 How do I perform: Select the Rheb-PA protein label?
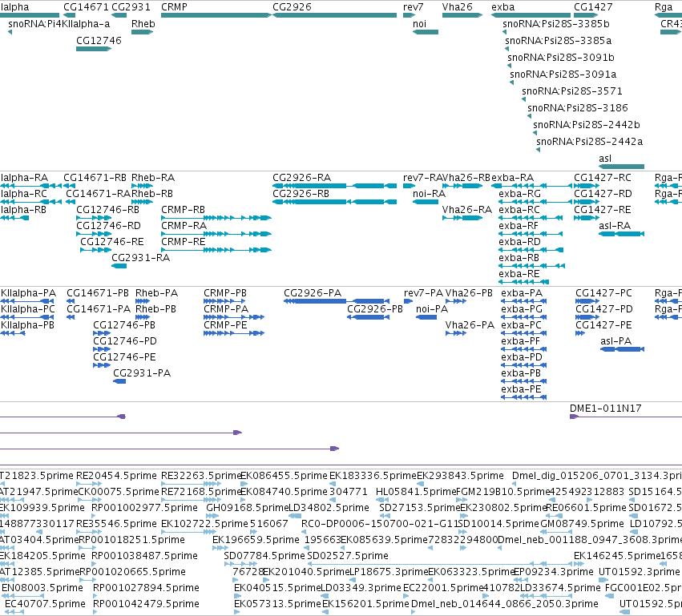coord(156,293)
